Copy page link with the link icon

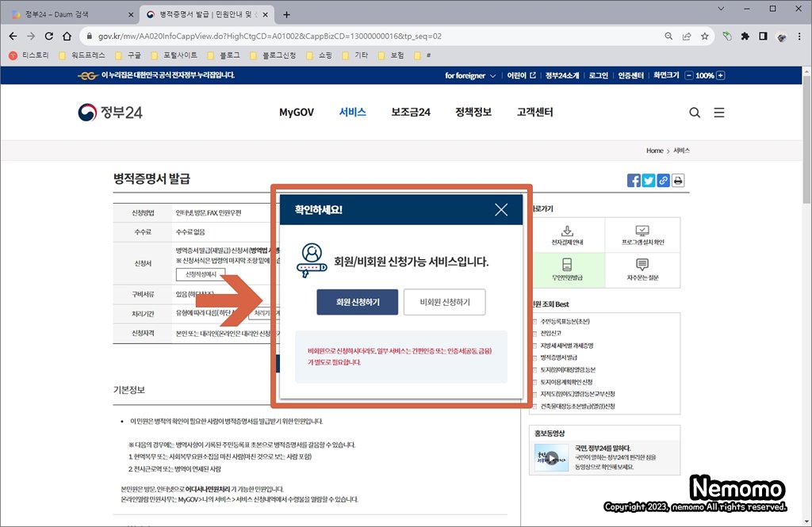(x=663, y=180)
